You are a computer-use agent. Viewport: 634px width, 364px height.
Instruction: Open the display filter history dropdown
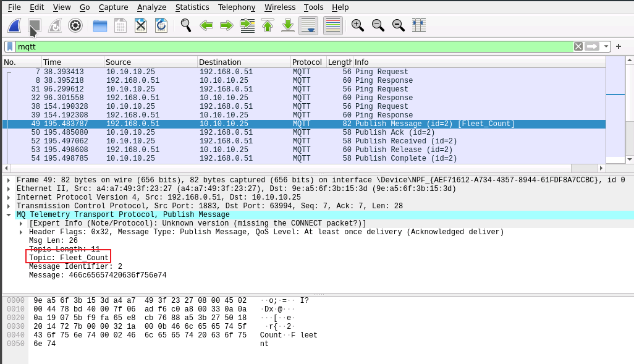[x=607, y=46]
